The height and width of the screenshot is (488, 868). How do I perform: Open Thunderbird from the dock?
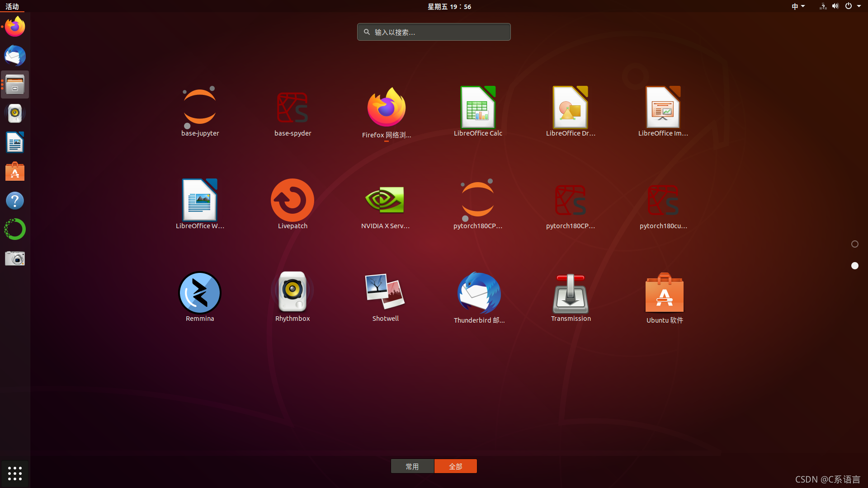[x=15, y=56]
